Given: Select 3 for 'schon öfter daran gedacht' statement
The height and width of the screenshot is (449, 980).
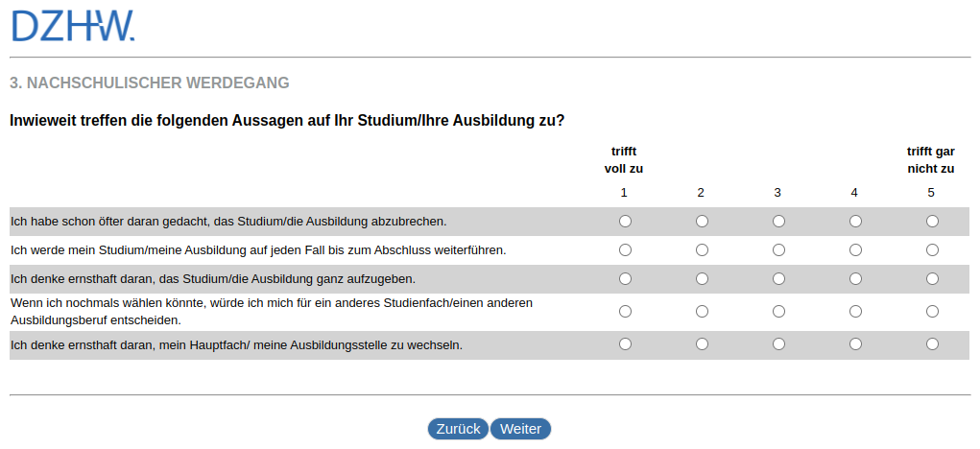Looking at the screenshot, I should 778,222.
